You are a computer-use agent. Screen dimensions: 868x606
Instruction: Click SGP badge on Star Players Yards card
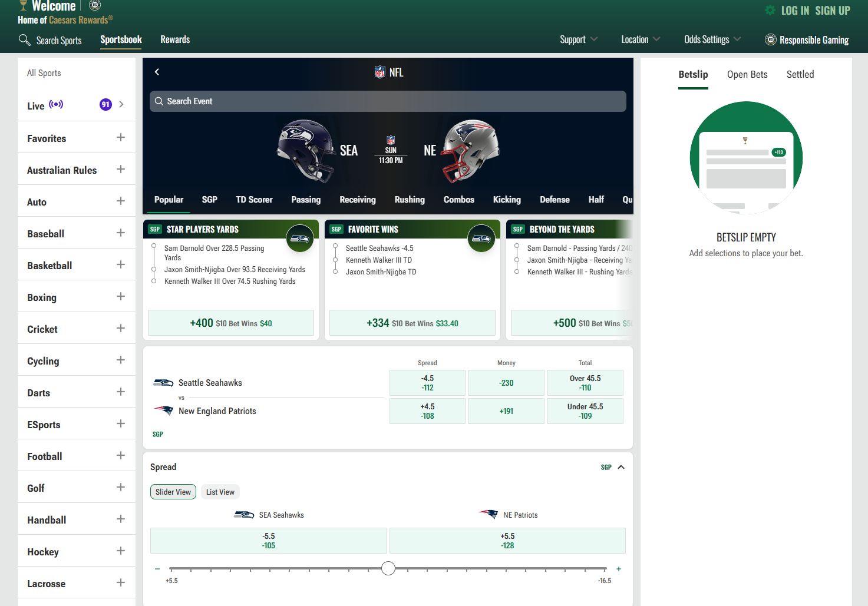(155, 229)
